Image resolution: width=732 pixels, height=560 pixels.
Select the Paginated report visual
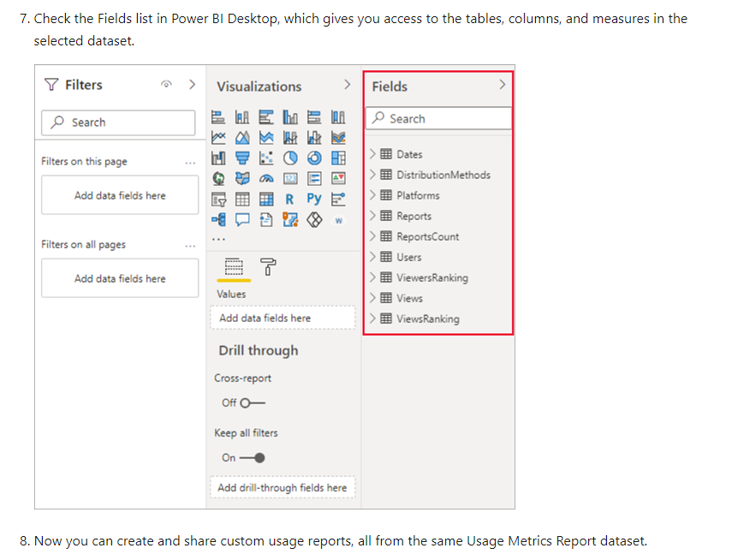(x=266, y=219)
